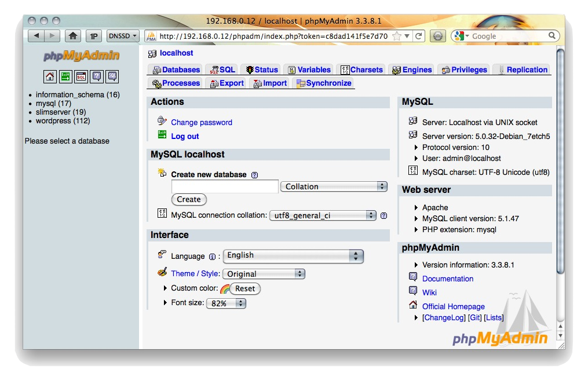Open the Export tab
The height and width of the screenshot is (381, 588).
tap(227, 83)
